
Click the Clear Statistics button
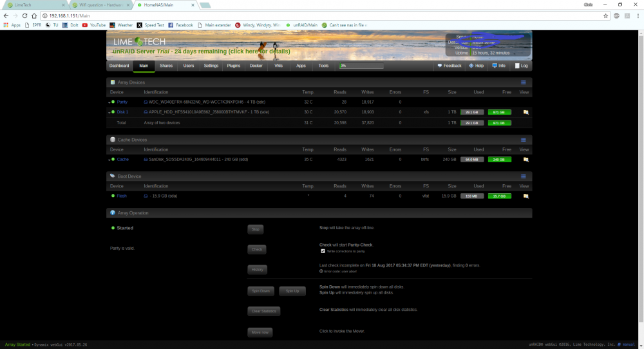click(x=263, y=311)
